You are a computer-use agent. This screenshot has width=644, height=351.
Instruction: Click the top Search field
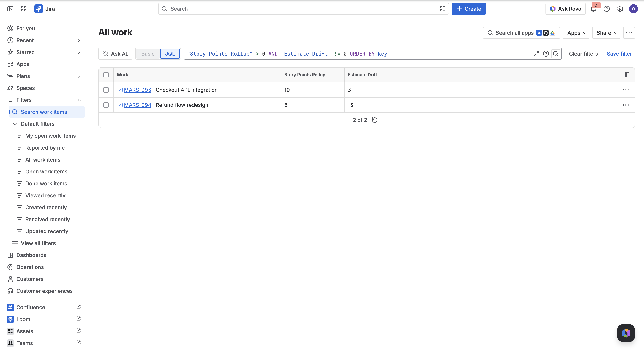(x=303, y=9)
